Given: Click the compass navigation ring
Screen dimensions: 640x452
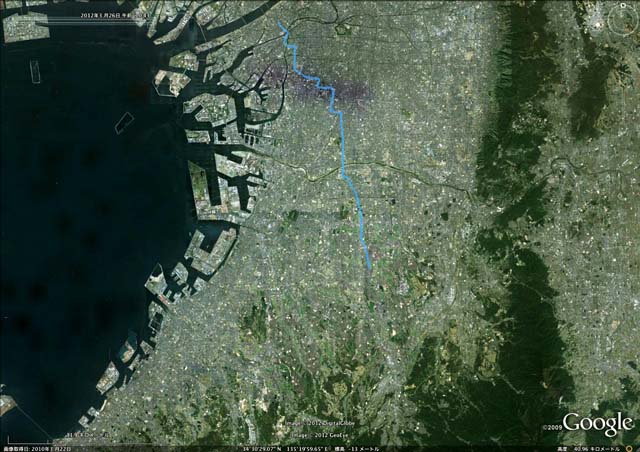Looking at the screenshot, I should pos(622,20).
